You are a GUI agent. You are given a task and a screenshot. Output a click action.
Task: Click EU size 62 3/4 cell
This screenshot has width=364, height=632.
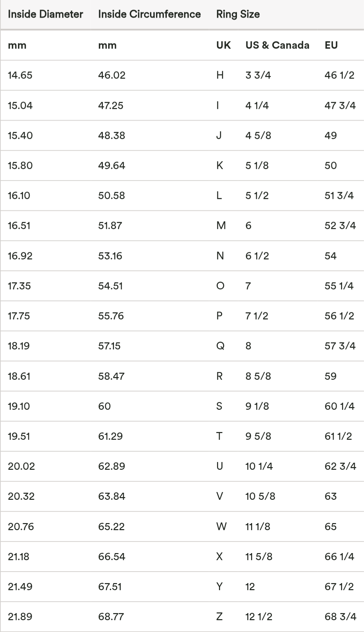pyautogui.click(x=340, y=466)
